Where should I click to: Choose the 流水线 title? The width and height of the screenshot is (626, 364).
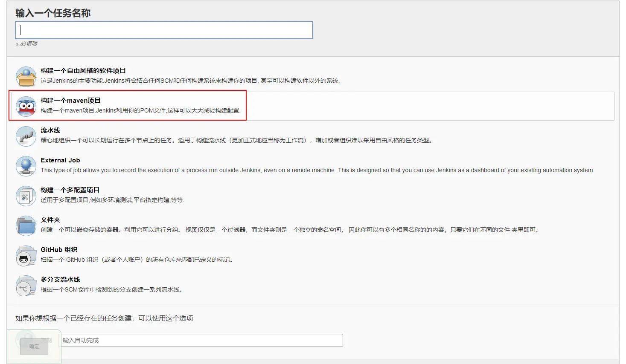click(50, 130)
